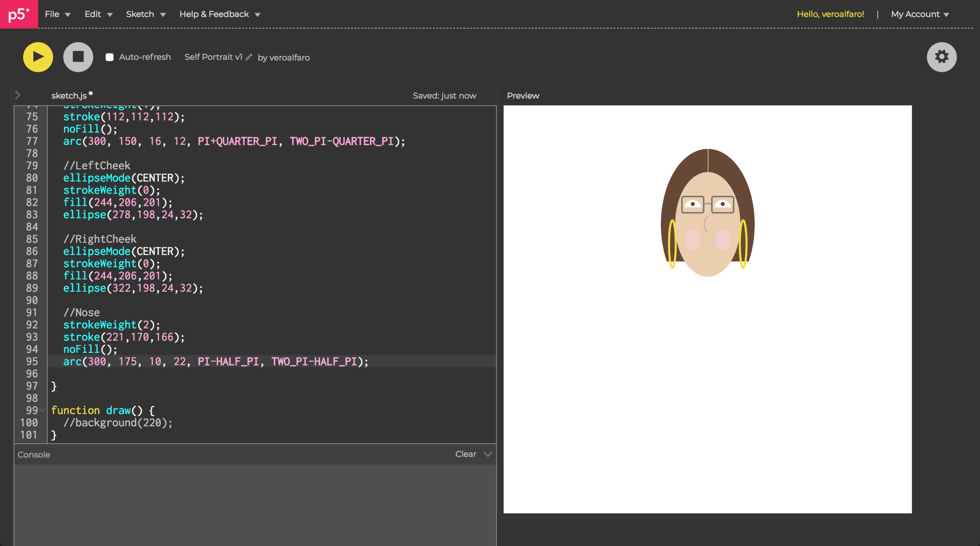980x546 pixels.
Task: Expand the Edit menu dropdown arrow
Action: click(x=110, y=14)
